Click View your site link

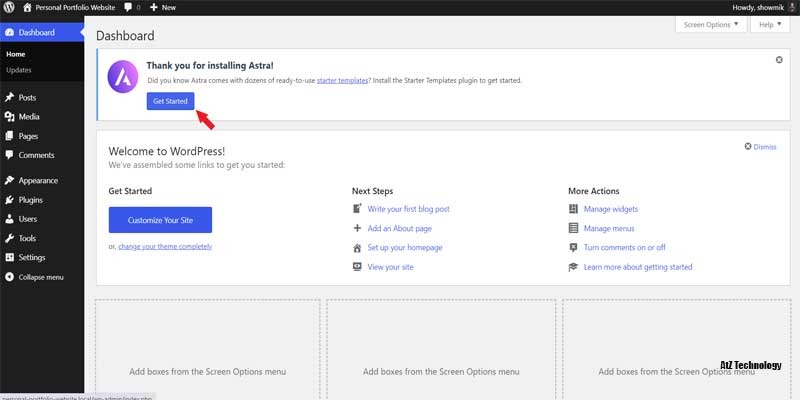[x=390, y=267]
